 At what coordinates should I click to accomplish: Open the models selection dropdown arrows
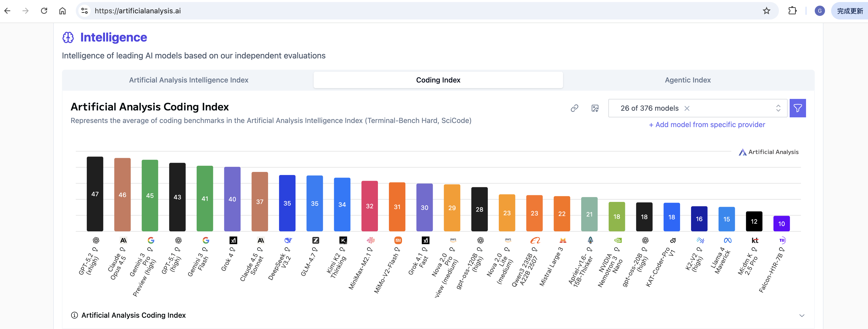[778, 108]
